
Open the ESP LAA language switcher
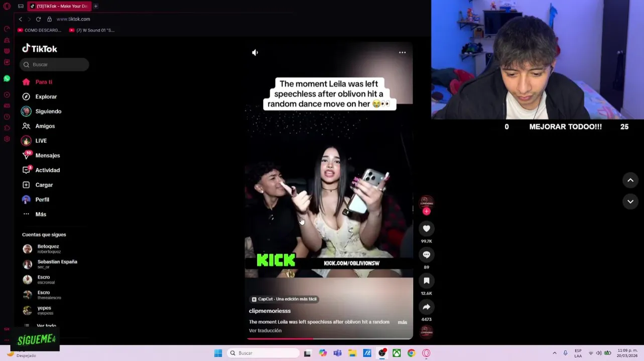[578, 353]
